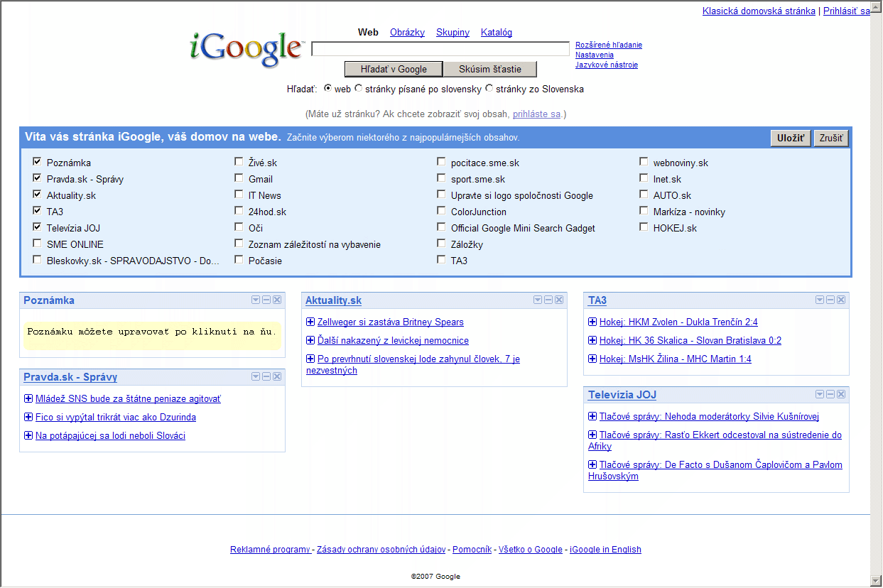Expand the 'Mládež SNS bude za štátne peniaze' story
Screen dimensions: 883x588
(x=28, y=398)
